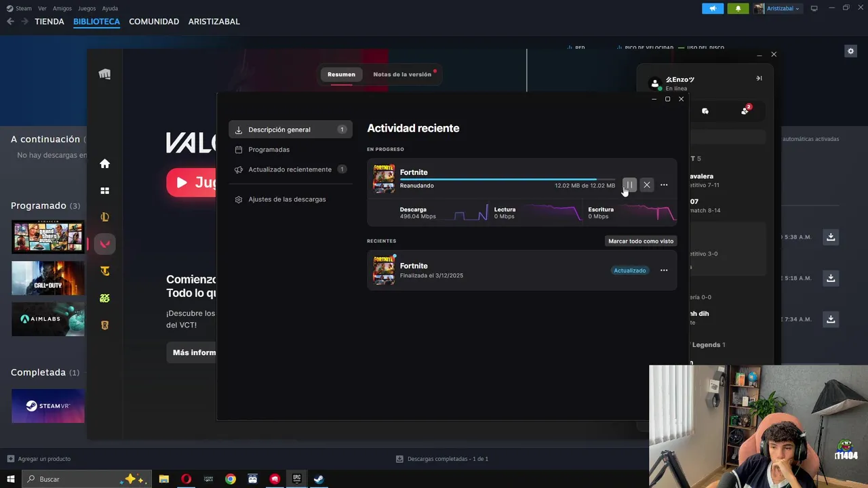Image resolution: width=868 pixels, height=488 pixels.
Task: Select the League of Legends icon in Riot sidebar
Action: click(104, 218)
